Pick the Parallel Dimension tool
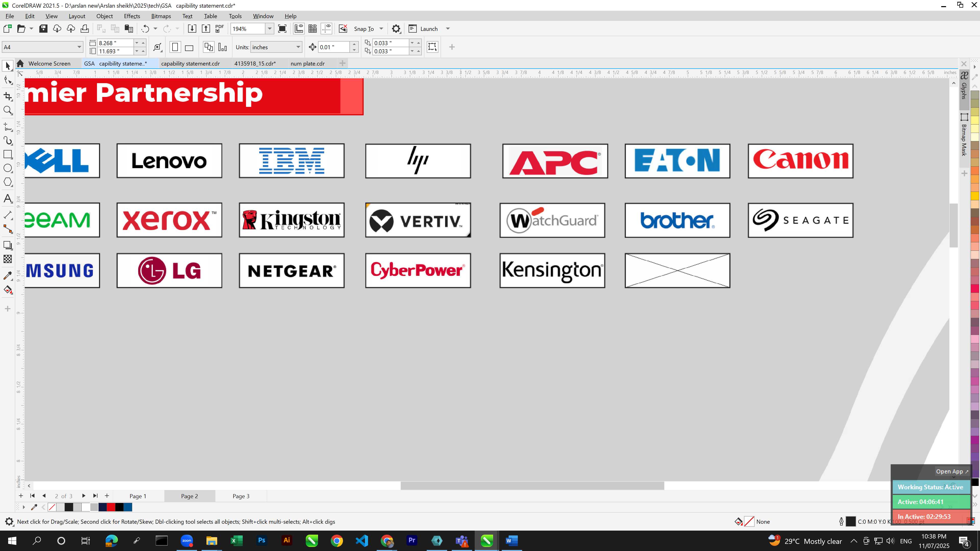The width and height of the screenshot is (980, 551). coord(8,215)
